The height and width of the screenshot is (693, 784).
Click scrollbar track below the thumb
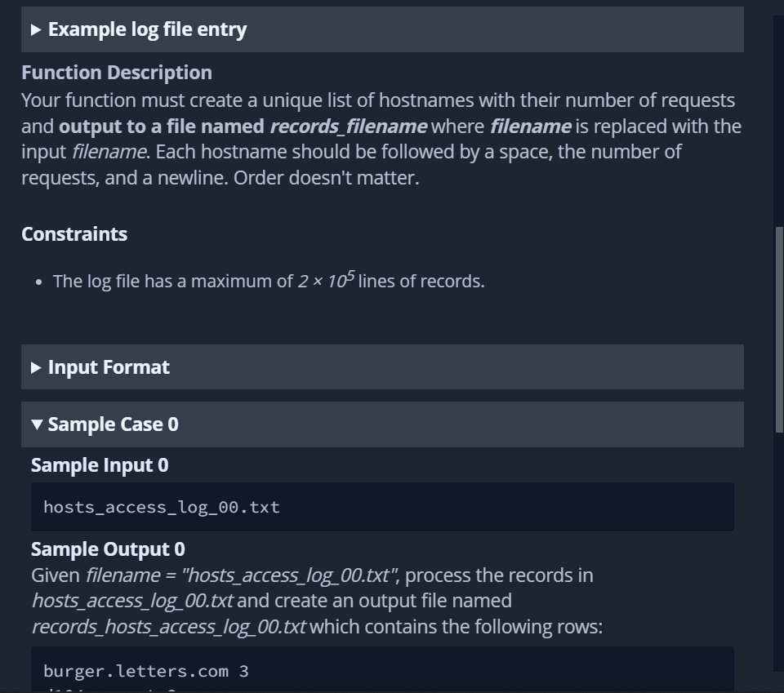click(x=778, y=555)
